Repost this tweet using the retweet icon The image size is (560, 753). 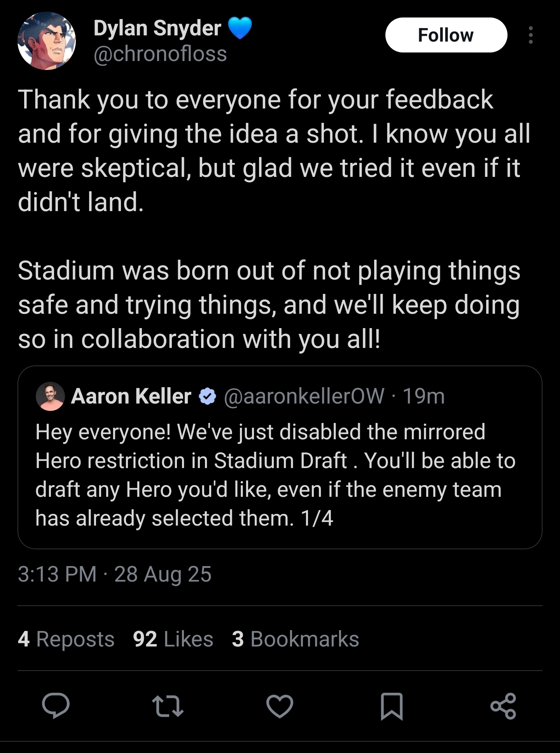[168, 706]
